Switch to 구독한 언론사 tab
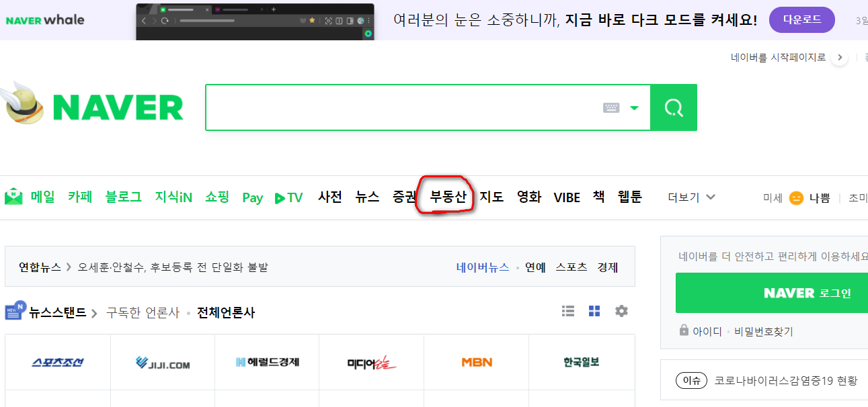The width and height of the screenshot is (868, 407). 143,313
